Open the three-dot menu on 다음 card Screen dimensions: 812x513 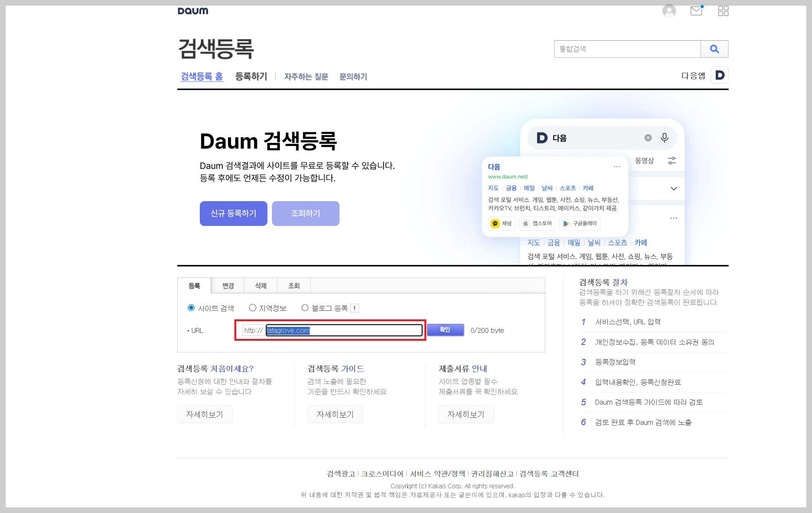617,167
